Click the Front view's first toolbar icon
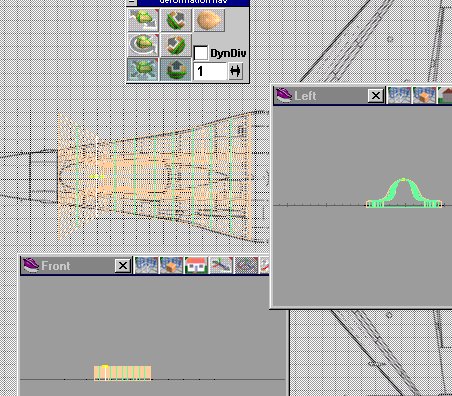 pos(146,265)
